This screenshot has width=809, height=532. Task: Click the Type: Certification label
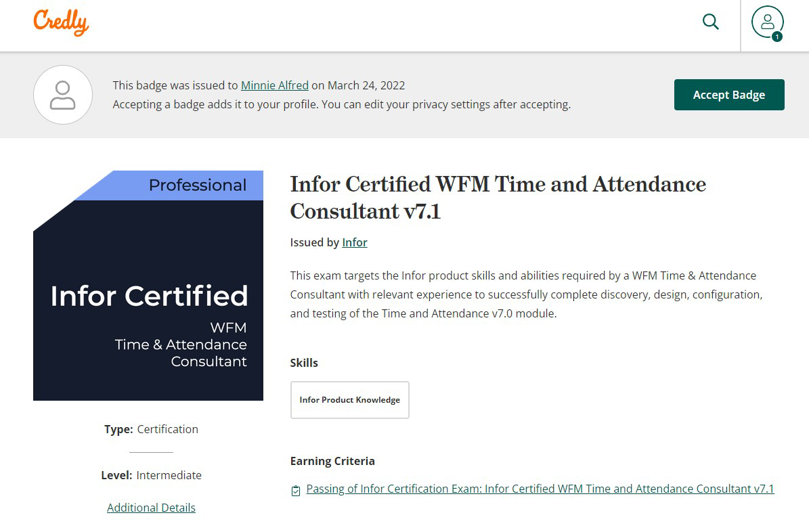pos(151,429)
